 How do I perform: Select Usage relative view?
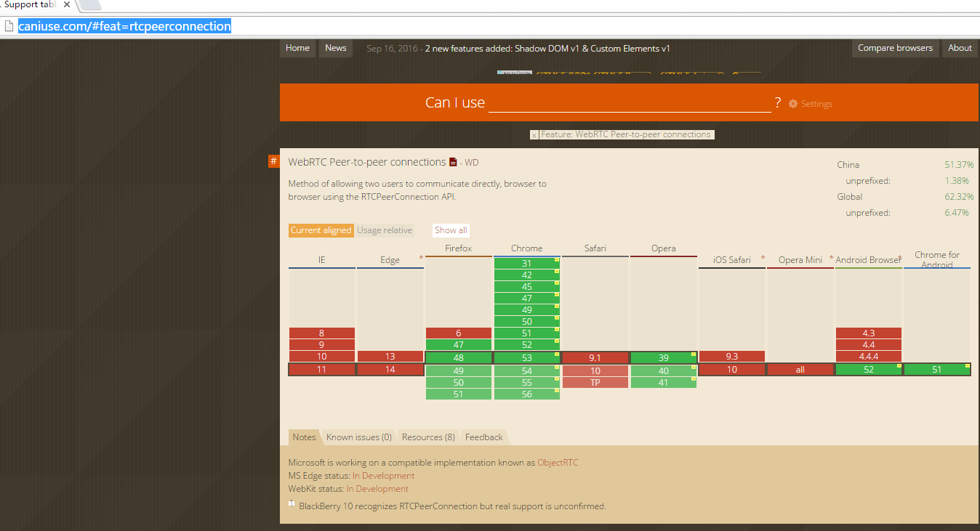(385, 230)
